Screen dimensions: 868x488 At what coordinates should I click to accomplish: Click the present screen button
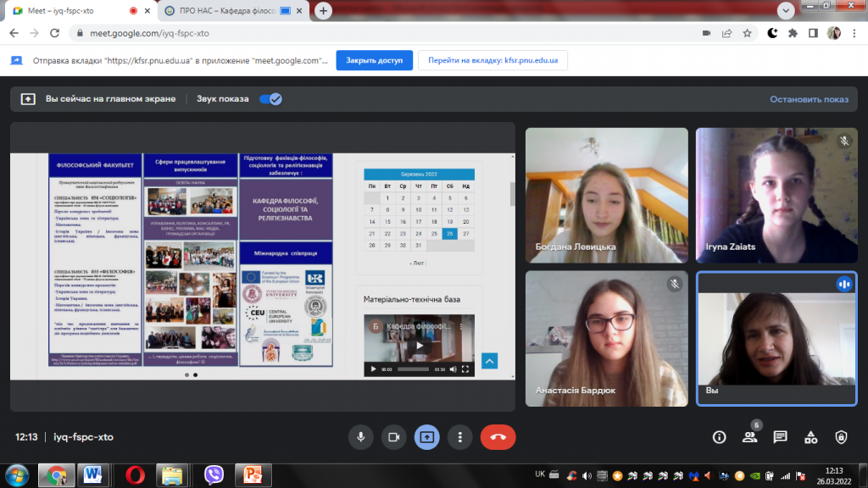tap(427, 437)
